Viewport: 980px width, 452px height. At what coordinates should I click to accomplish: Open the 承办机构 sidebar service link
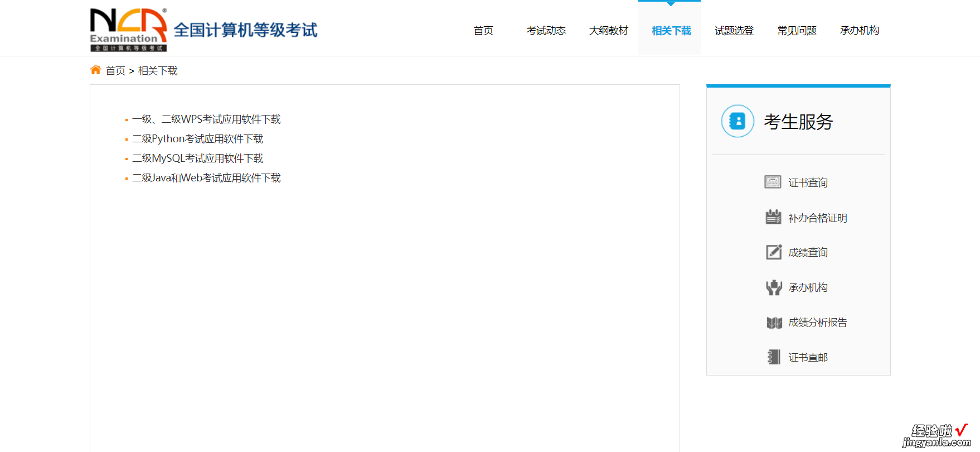[x=808, y=287]
